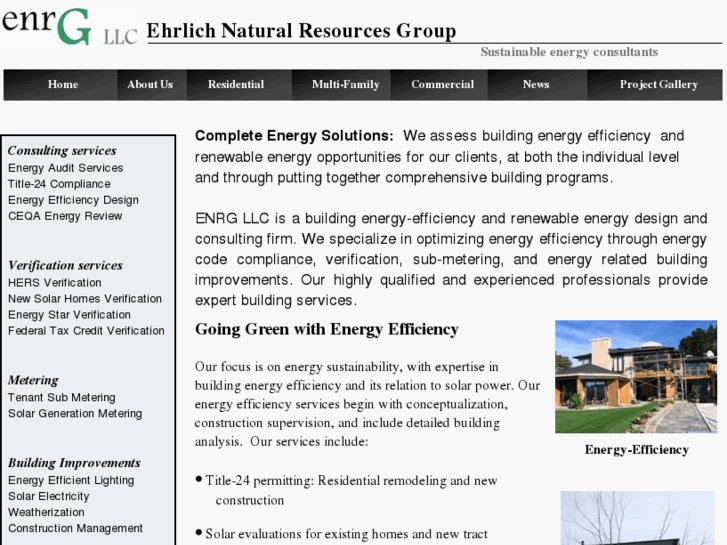Click the Title-24 Compliance link

[x=59, y=184]
